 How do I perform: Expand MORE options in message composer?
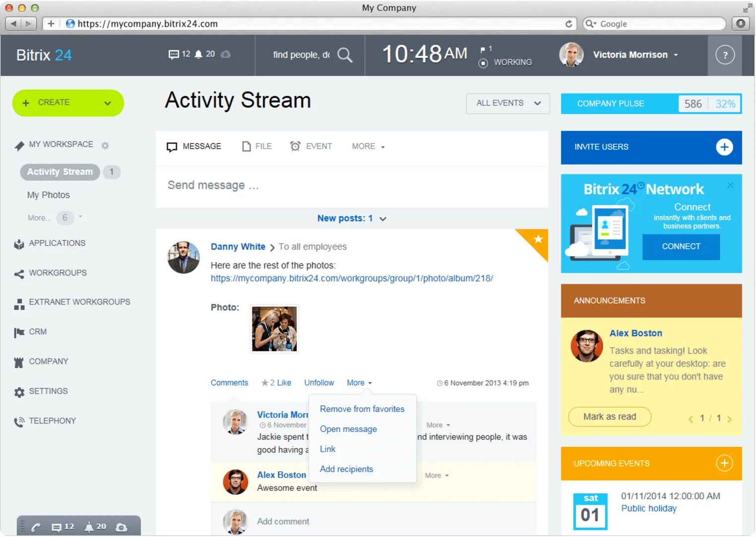(x=368, y=147)
